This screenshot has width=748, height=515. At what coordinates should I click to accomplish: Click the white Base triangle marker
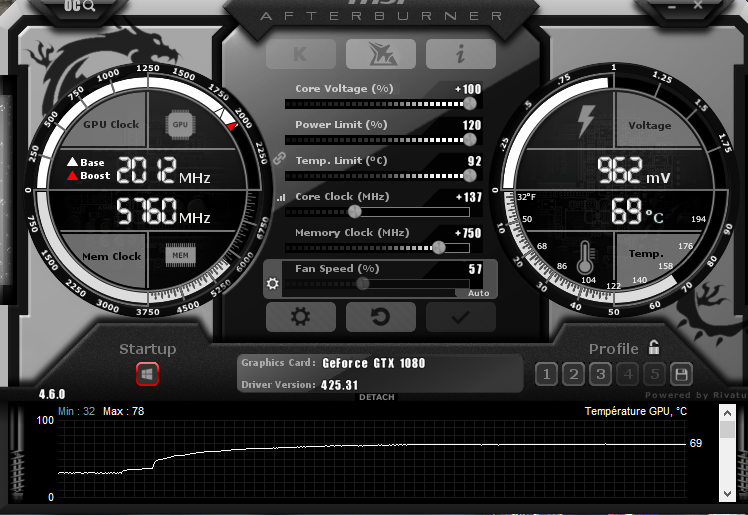tap(72, 162)
